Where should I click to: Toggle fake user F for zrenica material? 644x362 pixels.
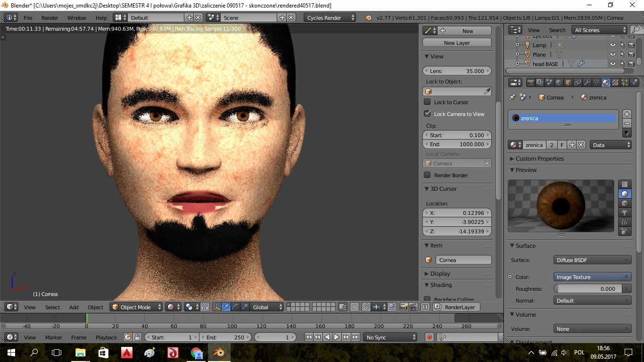coord(562,145)
